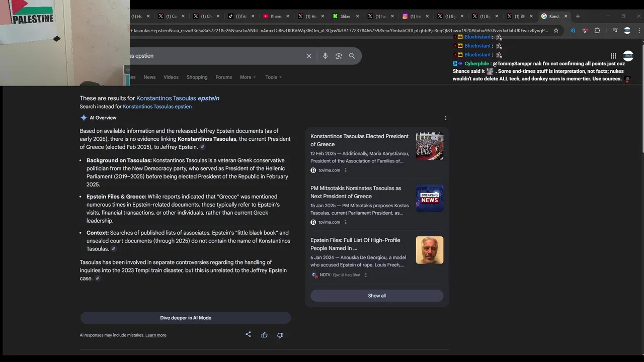Viewport: 644px width, 362px height.
Task: Click the parliament photo thumbnail
Action: pos(430,146)
